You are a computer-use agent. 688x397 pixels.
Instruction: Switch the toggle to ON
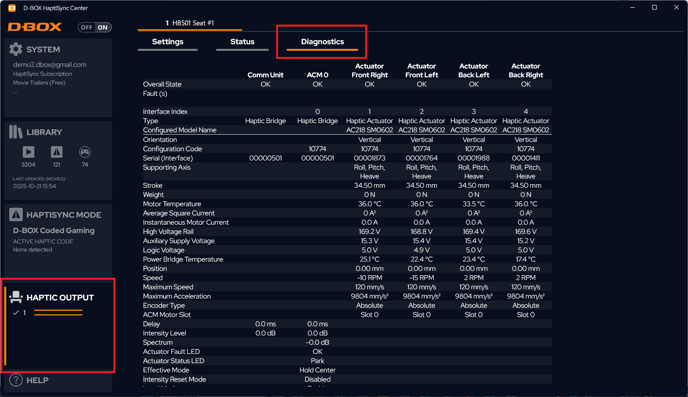point(103,27)
